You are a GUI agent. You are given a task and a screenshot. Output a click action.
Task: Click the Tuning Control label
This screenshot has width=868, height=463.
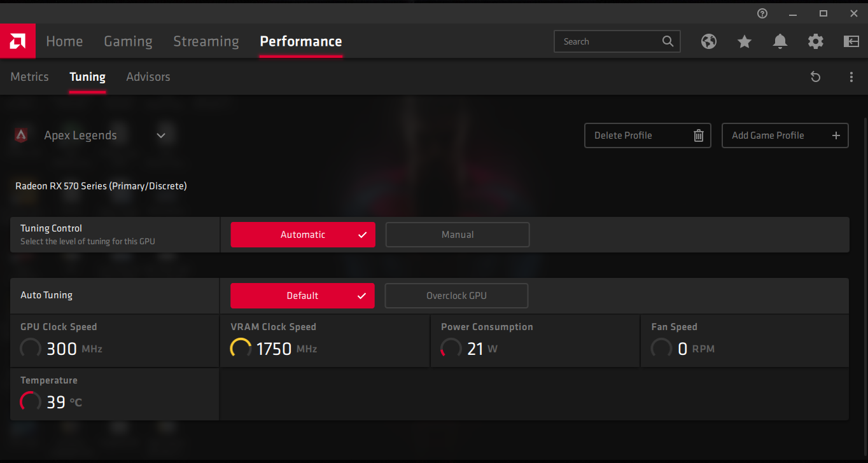[51, 228]
